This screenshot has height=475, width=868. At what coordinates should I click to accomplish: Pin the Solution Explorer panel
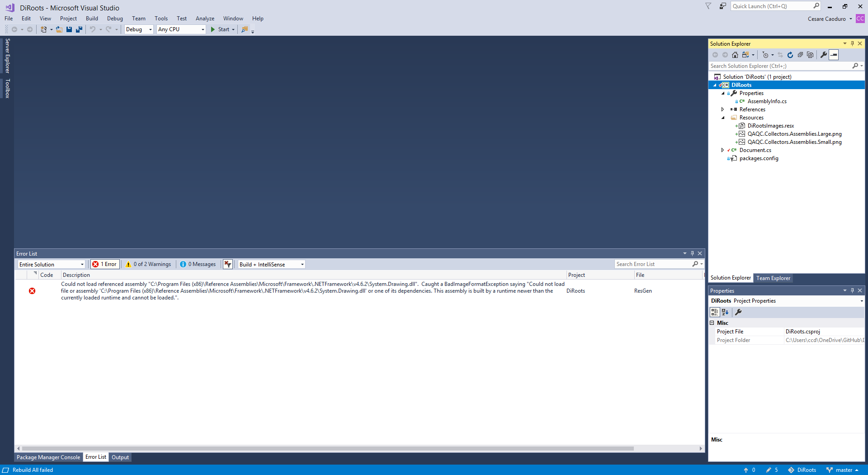852,43
